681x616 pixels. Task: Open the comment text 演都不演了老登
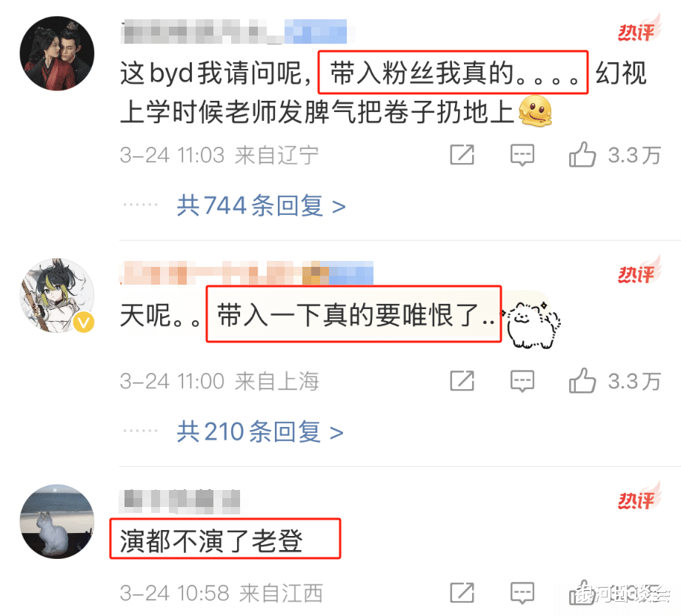pos(211,541)
